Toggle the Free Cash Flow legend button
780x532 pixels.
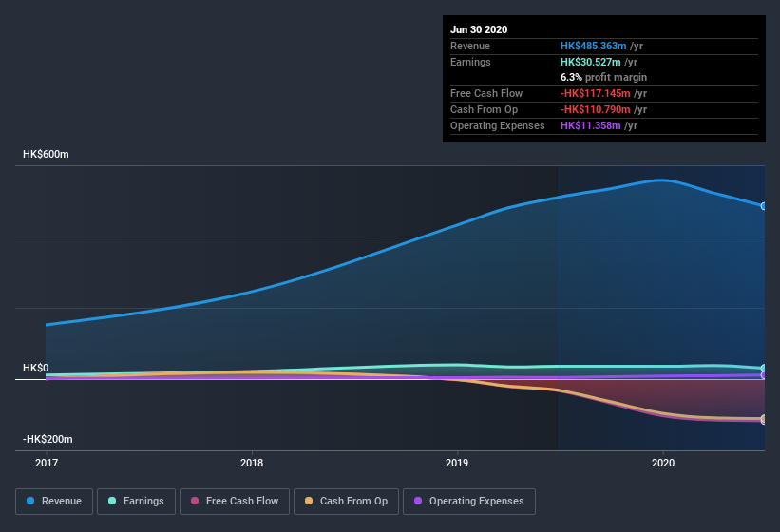pos(235,502)
